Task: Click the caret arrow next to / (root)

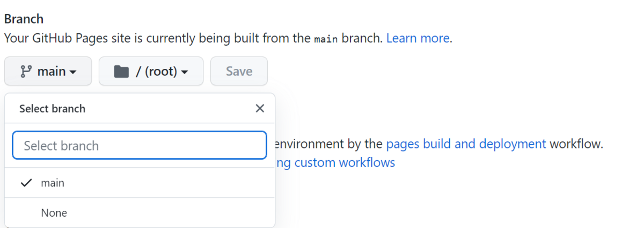Action: tap(185, 72)
